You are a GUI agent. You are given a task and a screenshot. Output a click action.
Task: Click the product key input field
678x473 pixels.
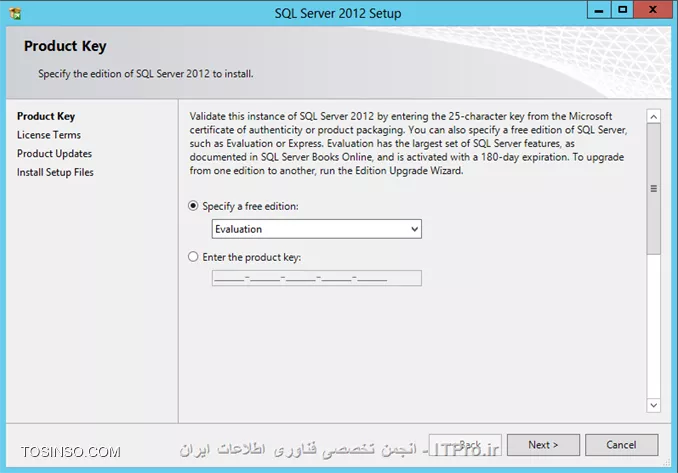(317, 278)
